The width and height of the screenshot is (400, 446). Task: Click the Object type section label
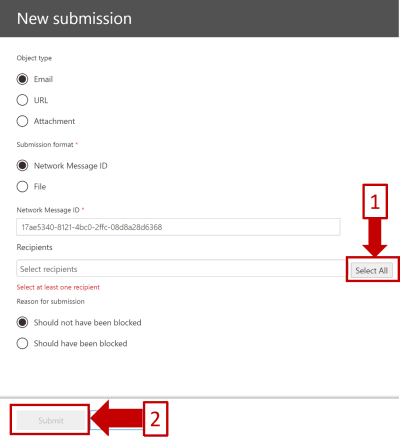pos(34,58)
